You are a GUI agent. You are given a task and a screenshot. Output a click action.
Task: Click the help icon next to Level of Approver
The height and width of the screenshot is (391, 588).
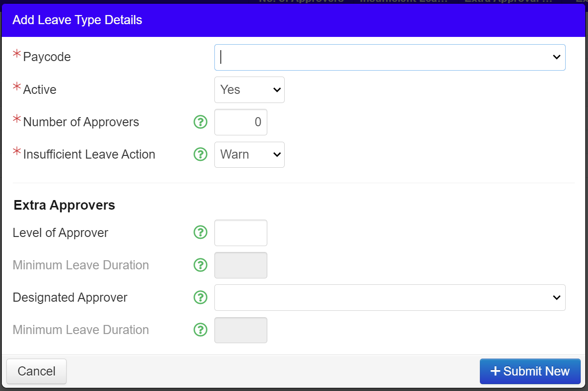[200, 232]
